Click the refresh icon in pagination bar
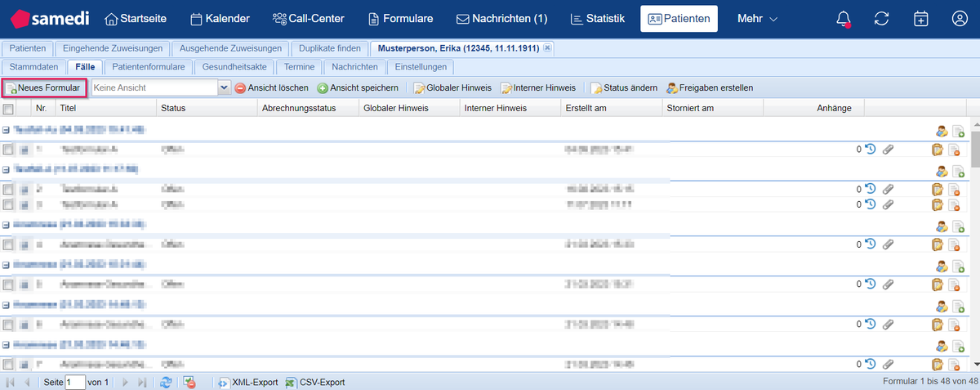The image size is (980, 390). coord(167,382)
